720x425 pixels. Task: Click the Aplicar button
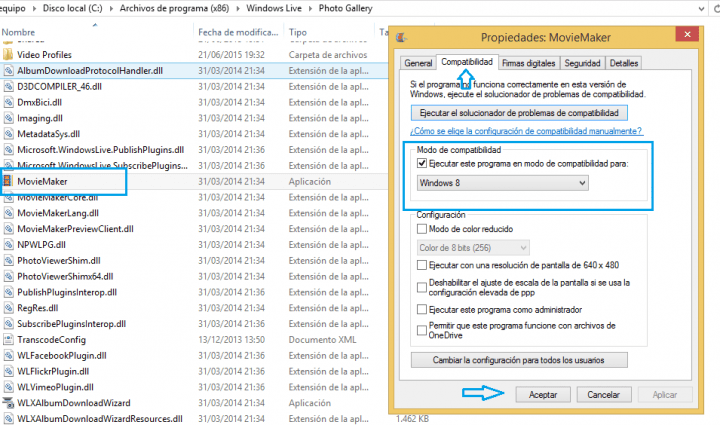pyautogui.click(x=664, y=395)
